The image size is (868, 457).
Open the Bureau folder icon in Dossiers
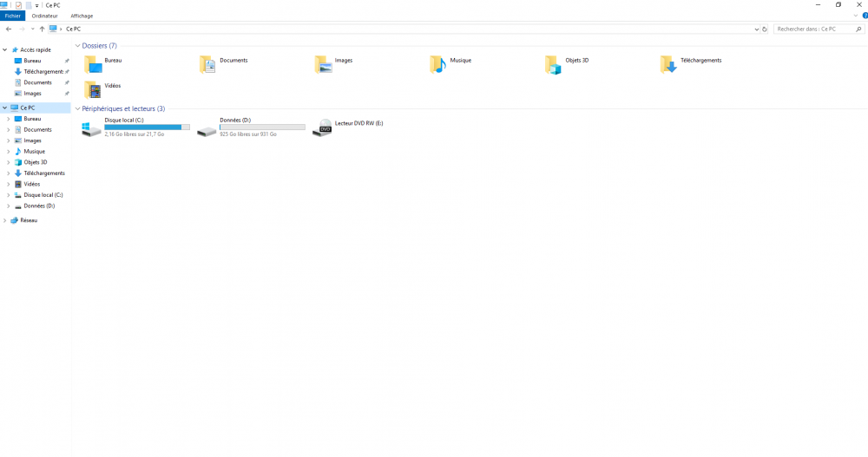pos(93,65)
